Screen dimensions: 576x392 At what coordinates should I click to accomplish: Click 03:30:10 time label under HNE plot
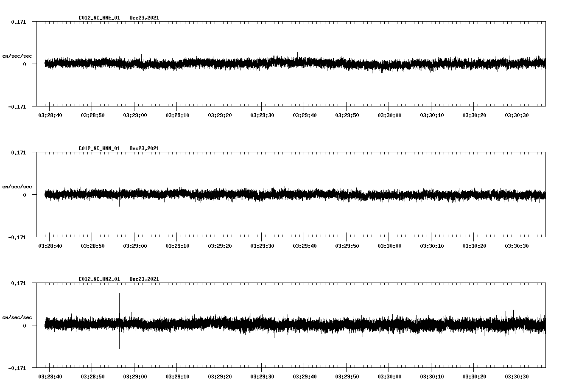pos(432,115)
